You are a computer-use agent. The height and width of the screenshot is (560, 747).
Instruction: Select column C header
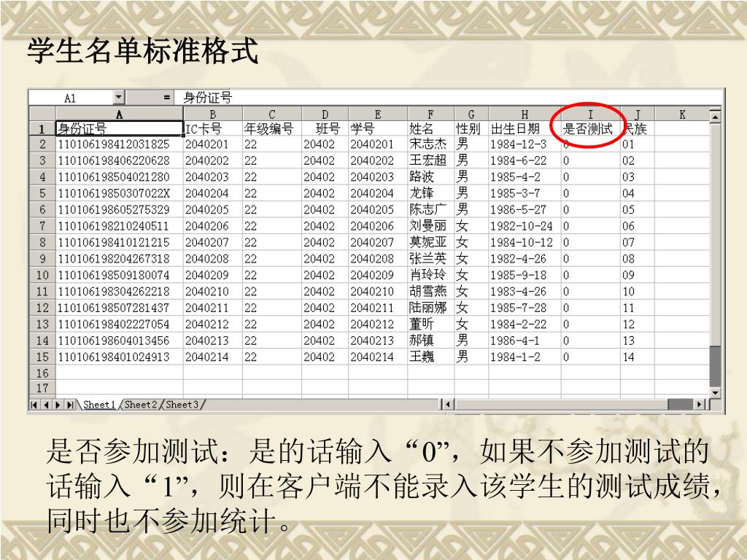point(272,114)
